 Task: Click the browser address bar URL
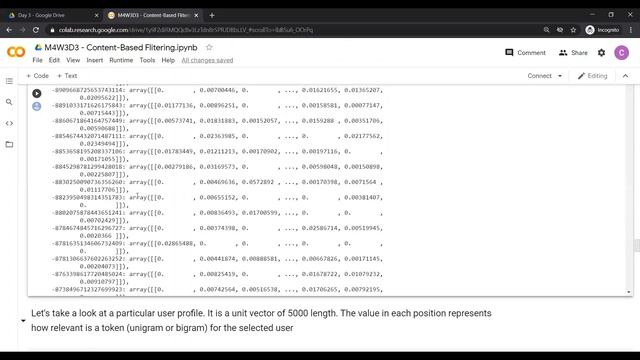(186, 30)
